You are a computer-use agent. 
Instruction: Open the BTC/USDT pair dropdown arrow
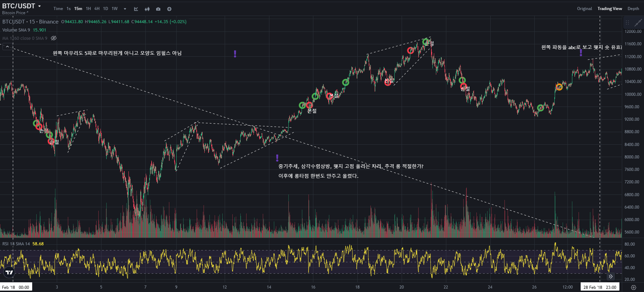[x=39, y=6]
